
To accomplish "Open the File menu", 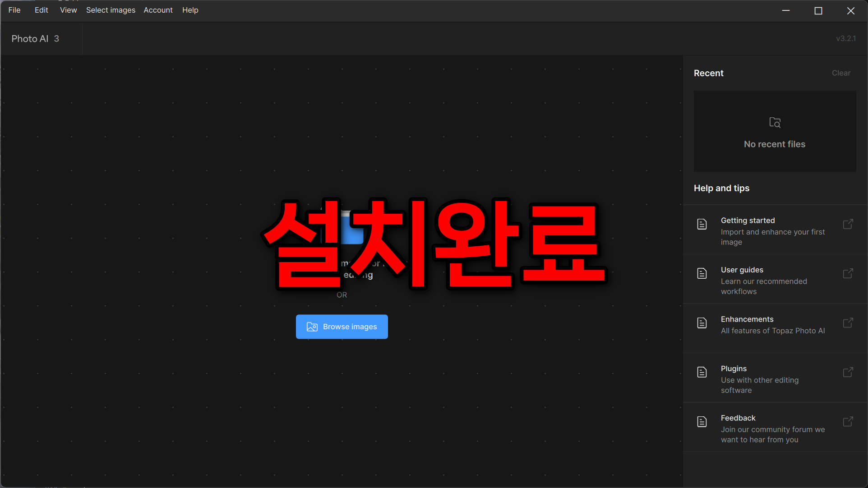I will coord(14,10).
